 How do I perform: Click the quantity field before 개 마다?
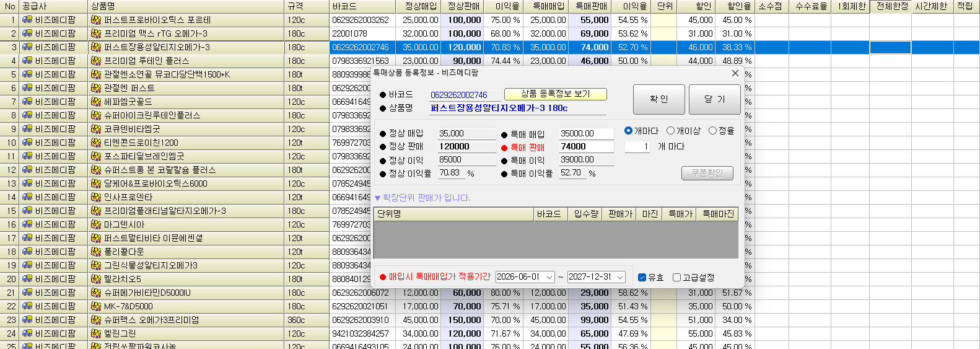tap(637, 147)
